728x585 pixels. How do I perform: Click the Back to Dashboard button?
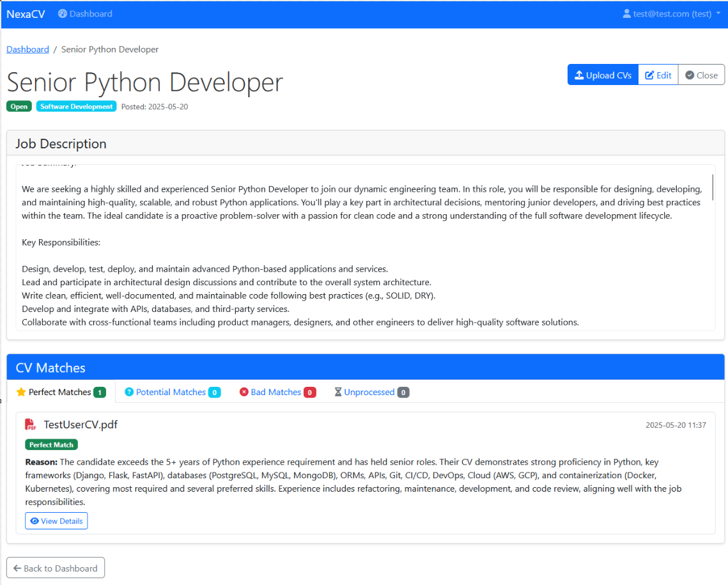55,568
